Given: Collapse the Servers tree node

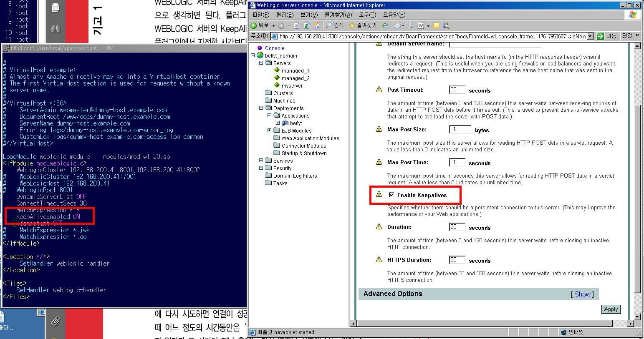Looking at the screenshot, I should [x=261, y=63].
